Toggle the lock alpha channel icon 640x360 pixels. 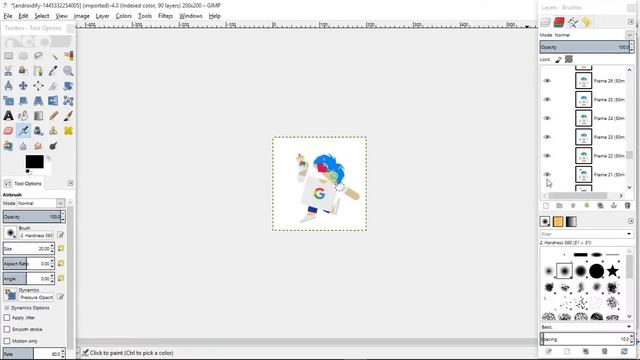(x=569, y=60)
